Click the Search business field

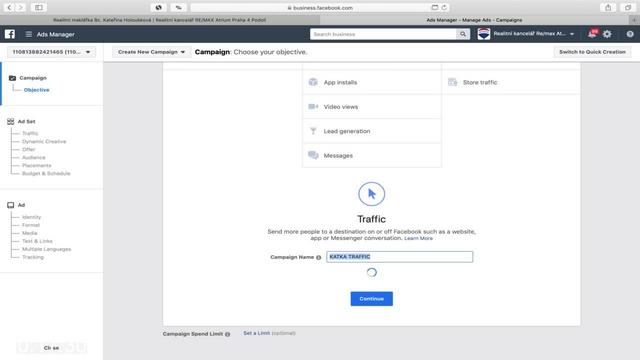coord(383,34)
